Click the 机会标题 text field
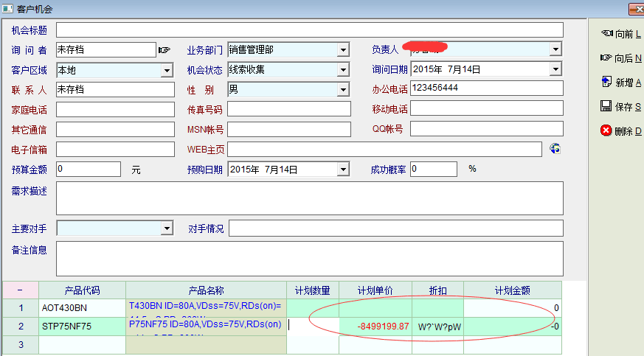644x356 pixels. [310, 30]
